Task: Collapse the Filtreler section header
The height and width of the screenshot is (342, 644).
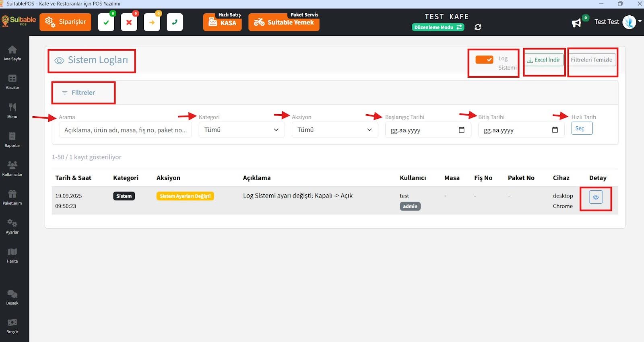Action: click(83, 93)
